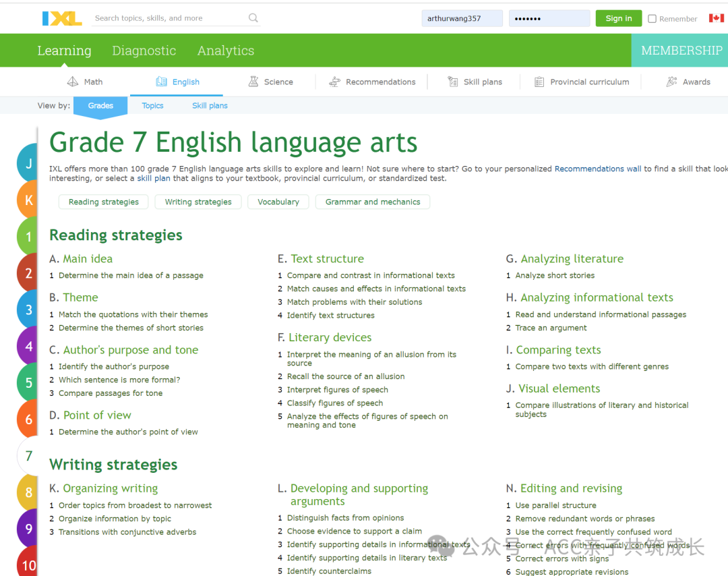This screenshot has width=728, height=576.
Task: Click the MEMBERSHIP button
Action: point(681,50)
